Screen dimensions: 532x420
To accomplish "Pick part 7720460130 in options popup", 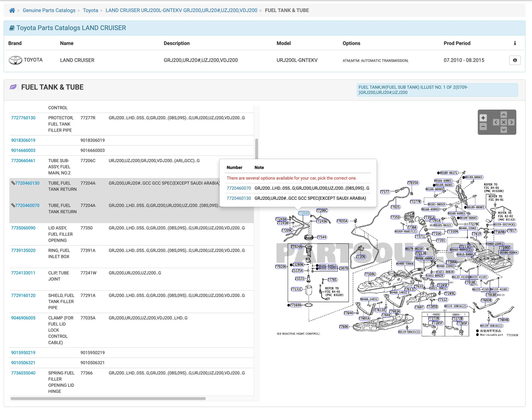I will [238, 198].
